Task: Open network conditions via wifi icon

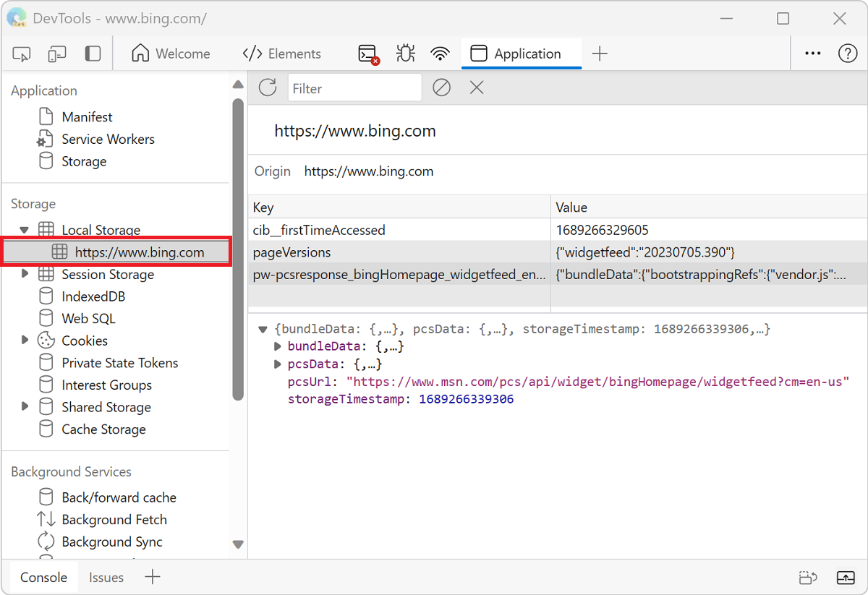Action: (440, 53)
